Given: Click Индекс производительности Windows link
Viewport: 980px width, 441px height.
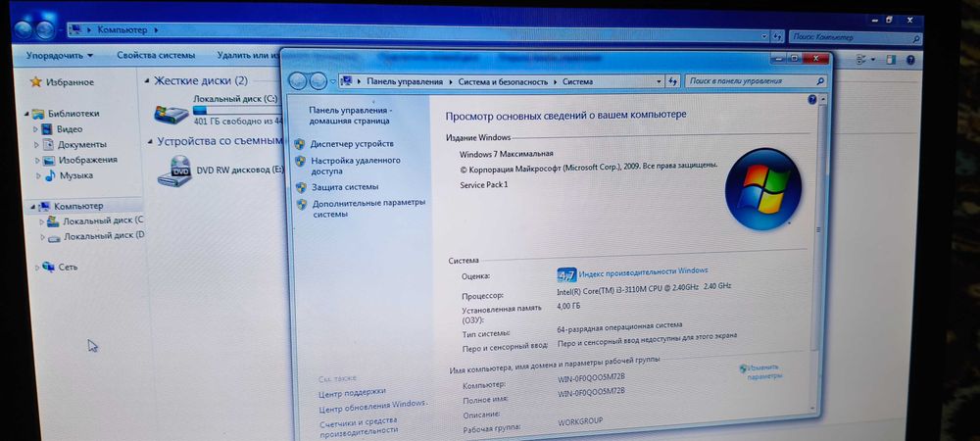Looking at the screenshot, I should [643, 271].
